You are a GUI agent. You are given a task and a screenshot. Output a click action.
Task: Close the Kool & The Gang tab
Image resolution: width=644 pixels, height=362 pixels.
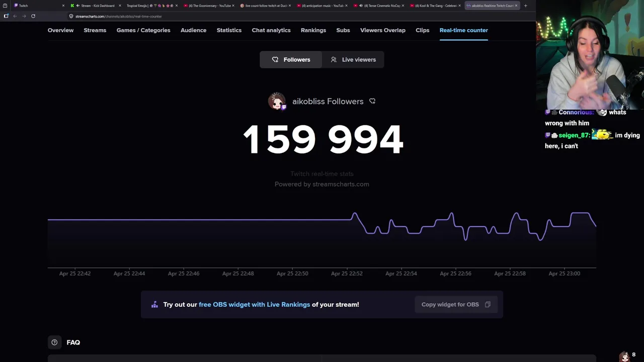pyautogui.click(x=459, y=6)
